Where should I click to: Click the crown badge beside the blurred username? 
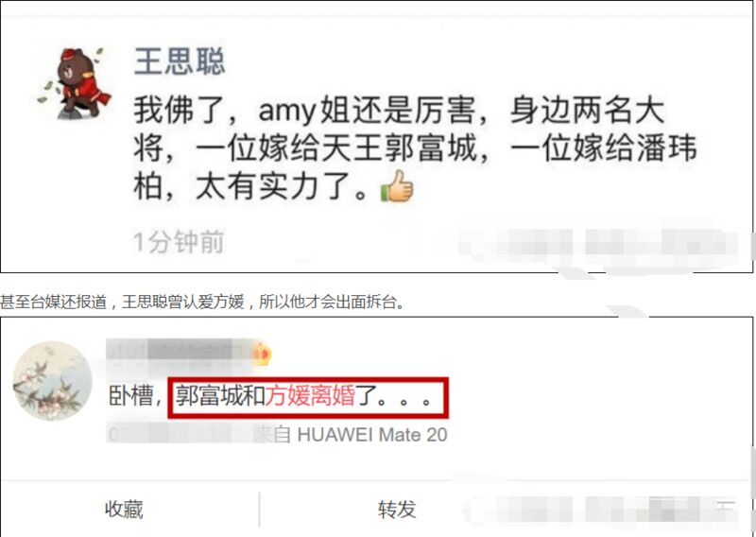[262, 355]
